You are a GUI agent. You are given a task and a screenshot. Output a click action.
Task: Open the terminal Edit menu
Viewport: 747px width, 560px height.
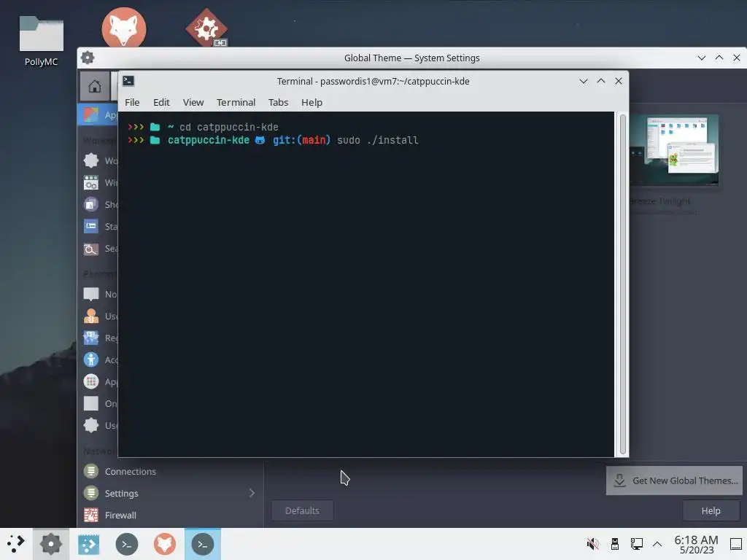click(161, 102)
